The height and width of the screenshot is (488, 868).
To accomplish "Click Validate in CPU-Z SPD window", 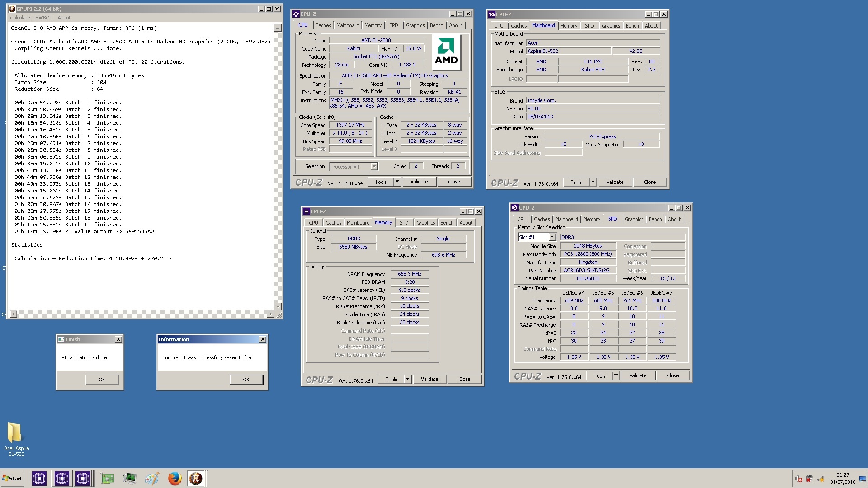I will (638, 375).
